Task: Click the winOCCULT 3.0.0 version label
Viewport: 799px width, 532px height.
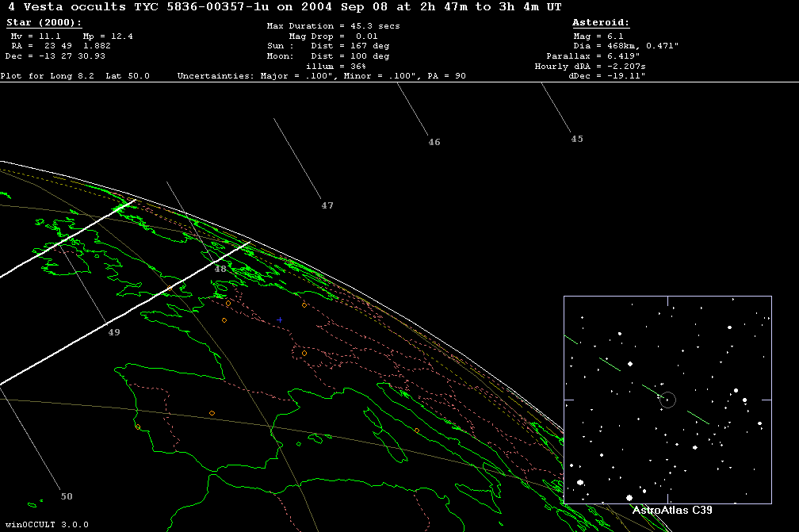Action: pos(46,524)
